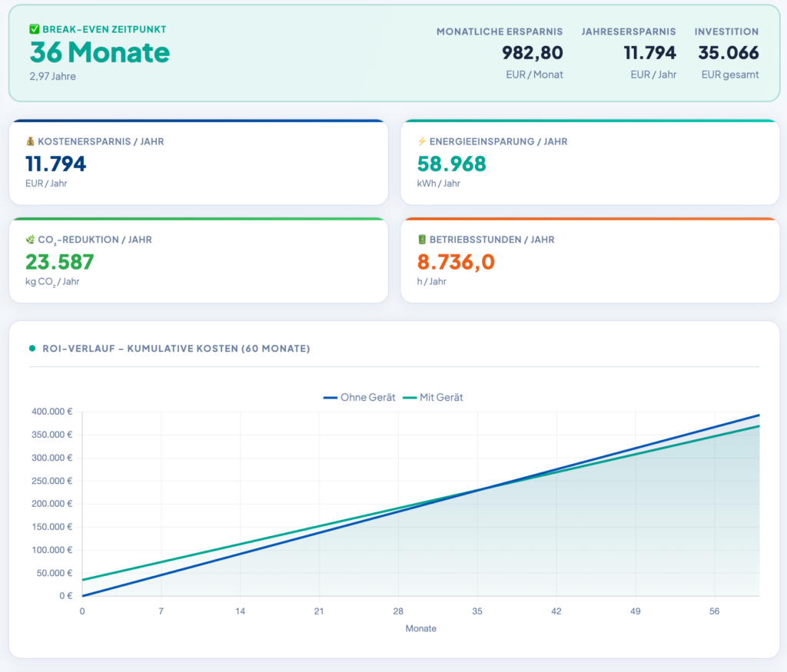Screen dimensions: 787x672
Task: Click the 400.000 € y-axis label
Action: click(51, 412)
